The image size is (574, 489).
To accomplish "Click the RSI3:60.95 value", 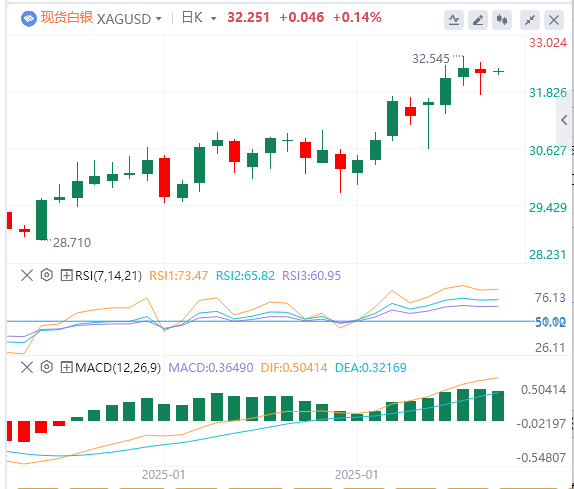I will pyautogui.click(x=312, y=276).
